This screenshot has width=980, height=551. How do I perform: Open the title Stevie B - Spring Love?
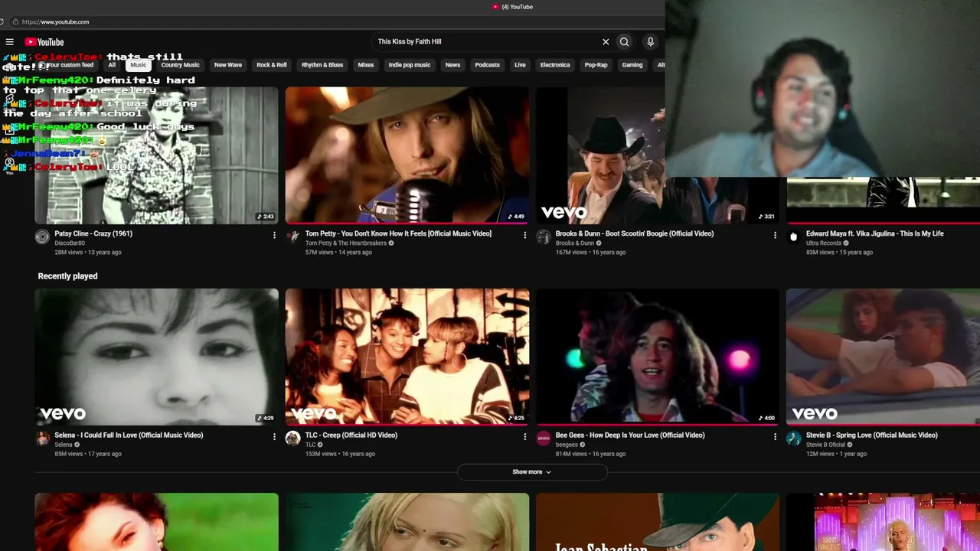click(x=872, y=435)
